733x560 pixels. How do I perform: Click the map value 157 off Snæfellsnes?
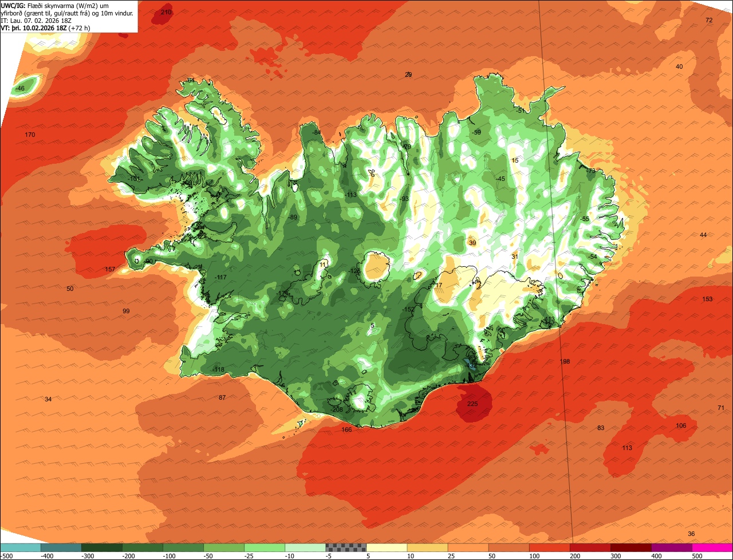[110, 269]
